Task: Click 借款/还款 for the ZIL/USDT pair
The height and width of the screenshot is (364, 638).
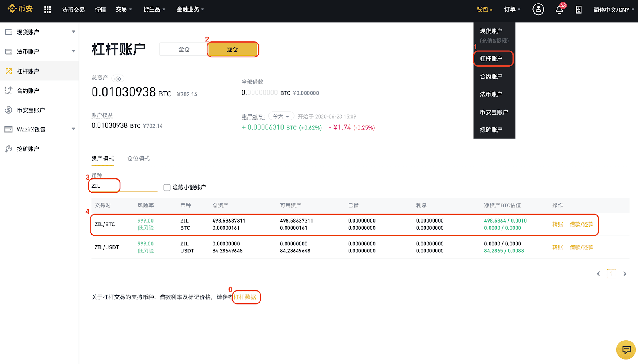Action: pos(581,247)
